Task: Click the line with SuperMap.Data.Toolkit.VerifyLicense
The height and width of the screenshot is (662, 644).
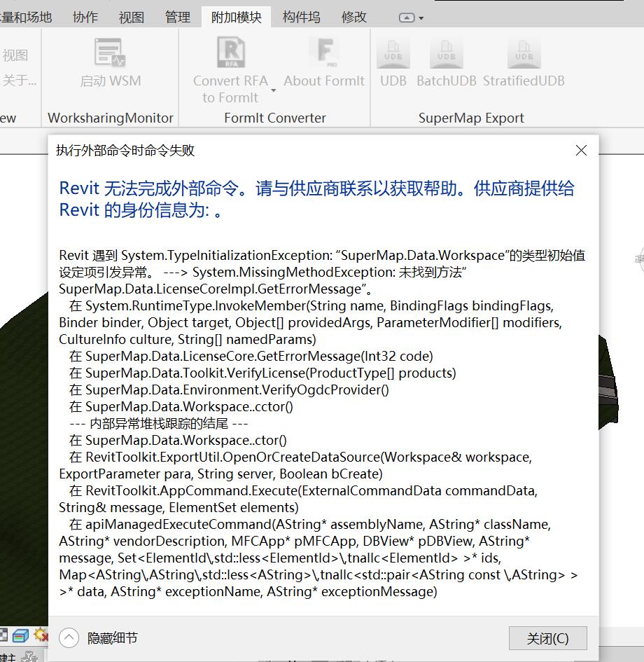Action: [262, 373]
